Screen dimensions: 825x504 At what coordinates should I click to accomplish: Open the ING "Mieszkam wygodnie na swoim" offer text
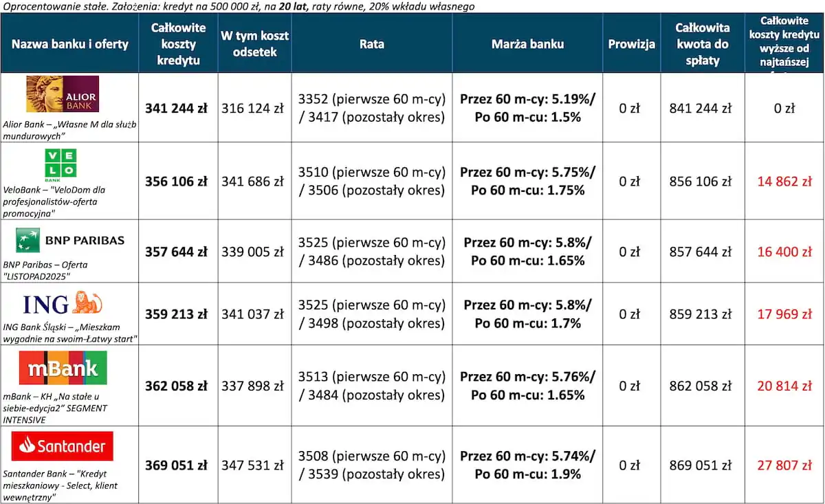69,332
